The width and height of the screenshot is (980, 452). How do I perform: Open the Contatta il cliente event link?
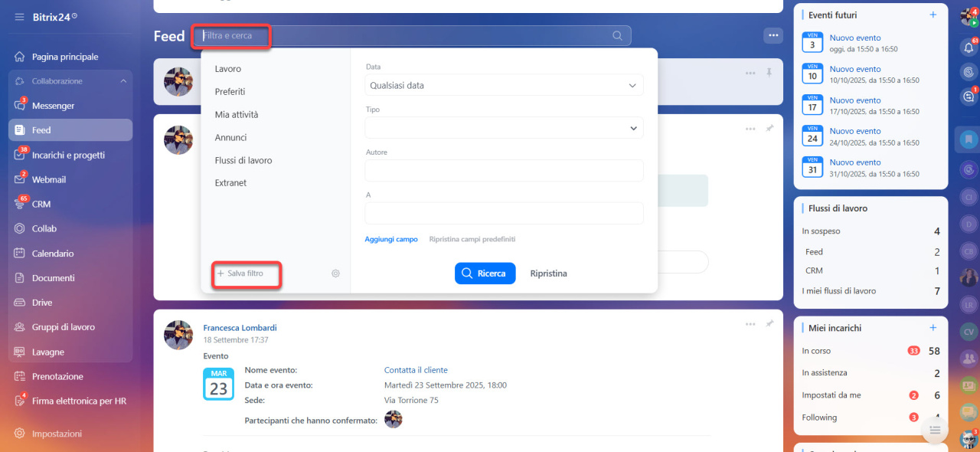tap(416, 370)
